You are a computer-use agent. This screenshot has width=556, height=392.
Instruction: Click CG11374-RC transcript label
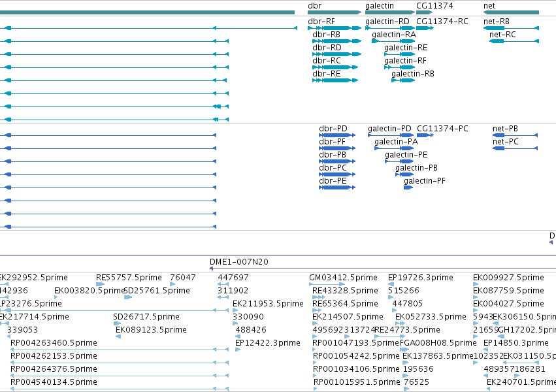point(442,22)
